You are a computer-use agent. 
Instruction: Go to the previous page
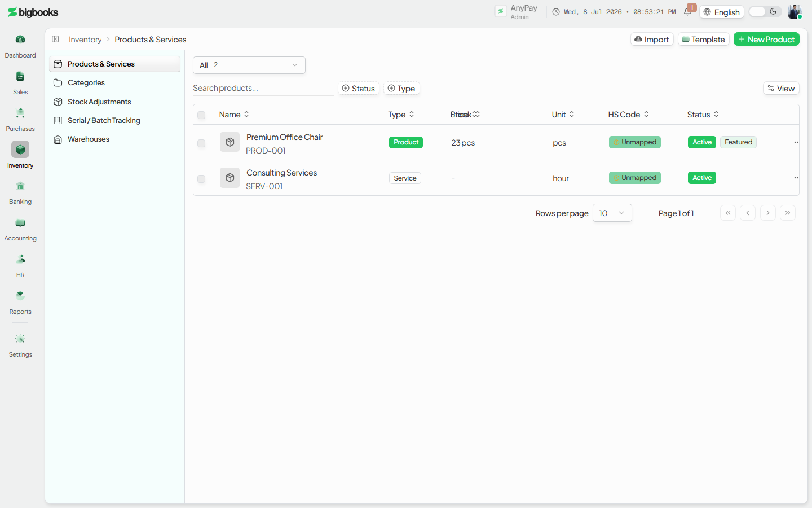pos(748,213)
